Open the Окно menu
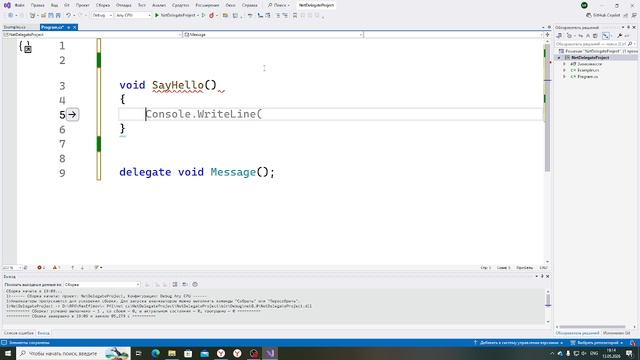 pyautogui.click(x=231, y=5)
